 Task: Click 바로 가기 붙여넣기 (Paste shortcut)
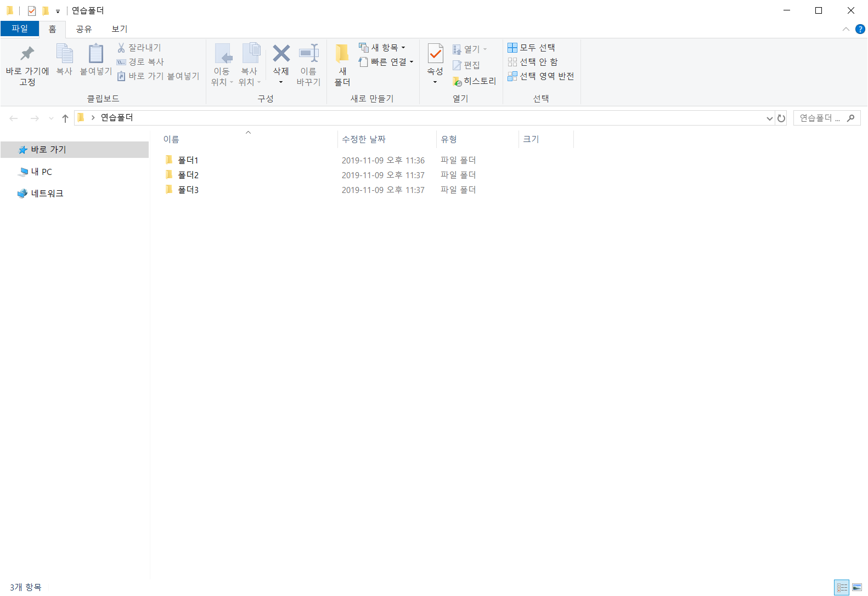click(x=159, y=76)
